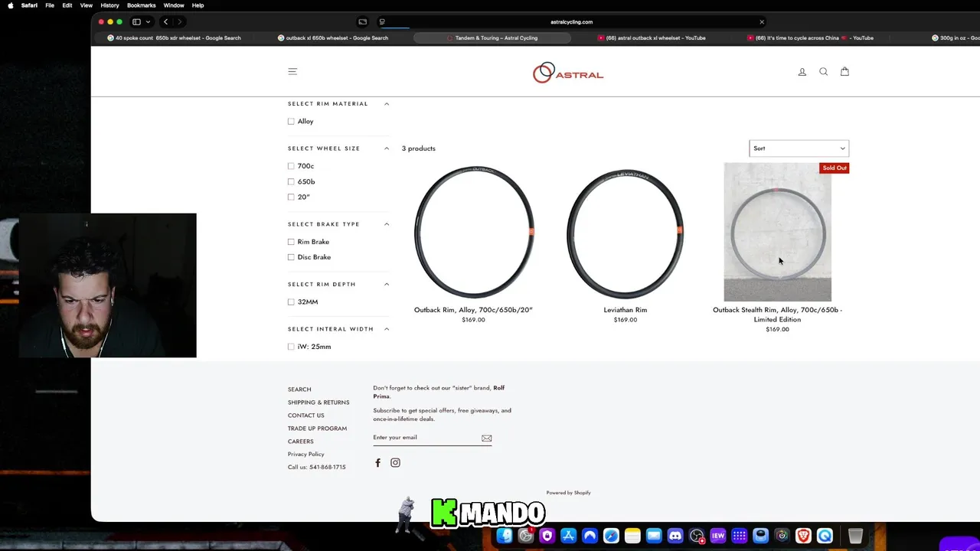Check the Disc Brake filter
This screenshot has width=980, height=551.
pyautogui.click(x=291, y=257)
